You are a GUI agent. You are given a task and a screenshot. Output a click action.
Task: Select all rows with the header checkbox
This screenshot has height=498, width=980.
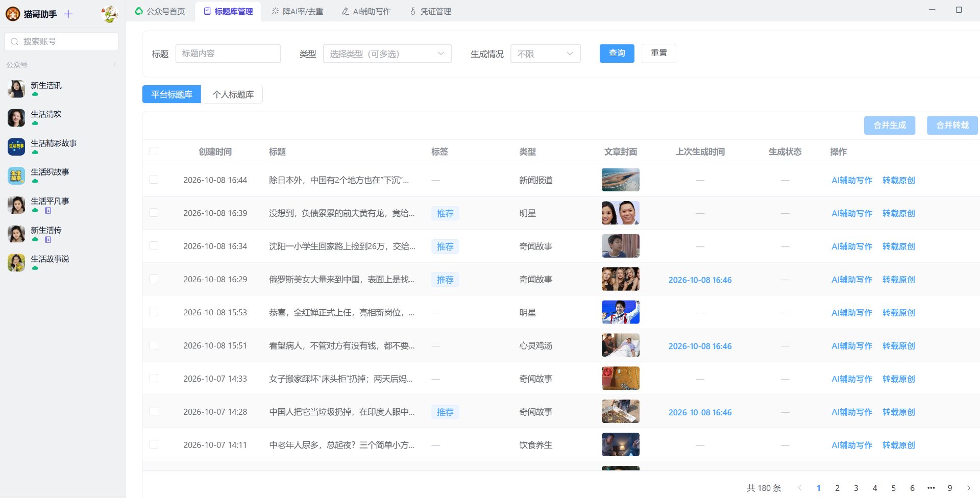154,151
